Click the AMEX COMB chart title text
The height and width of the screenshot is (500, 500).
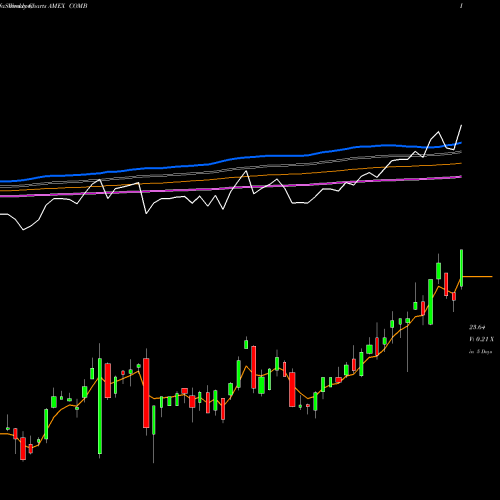tap(68, 6)
